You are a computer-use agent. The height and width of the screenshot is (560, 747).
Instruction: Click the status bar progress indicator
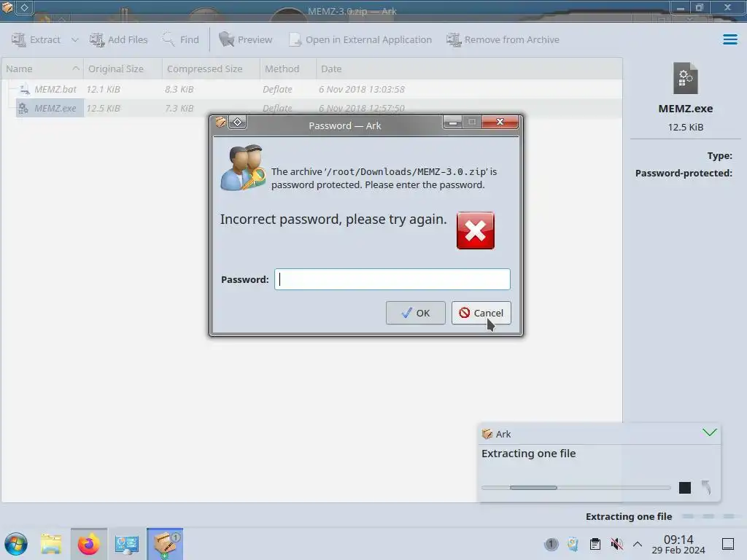[x=708, y=516]
